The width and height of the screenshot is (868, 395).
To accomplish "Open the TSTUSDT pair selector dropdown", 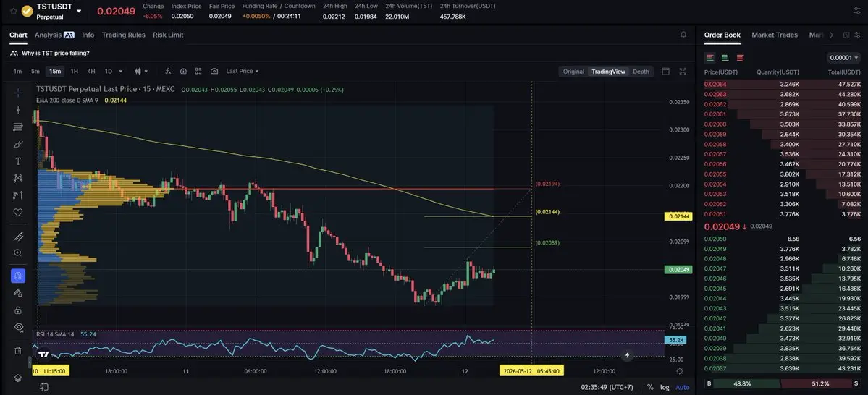I will [79, 11].
